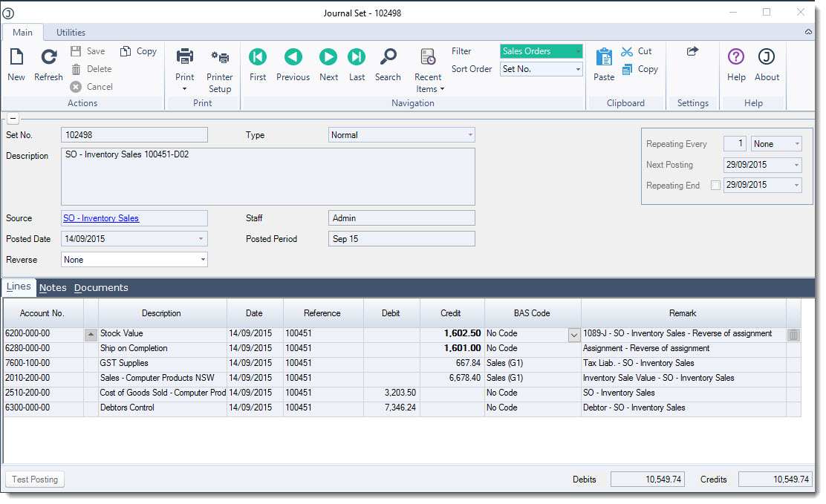Click the Remark column header
The height and width of the screenshot is (504, 826).
click(683, 313)
